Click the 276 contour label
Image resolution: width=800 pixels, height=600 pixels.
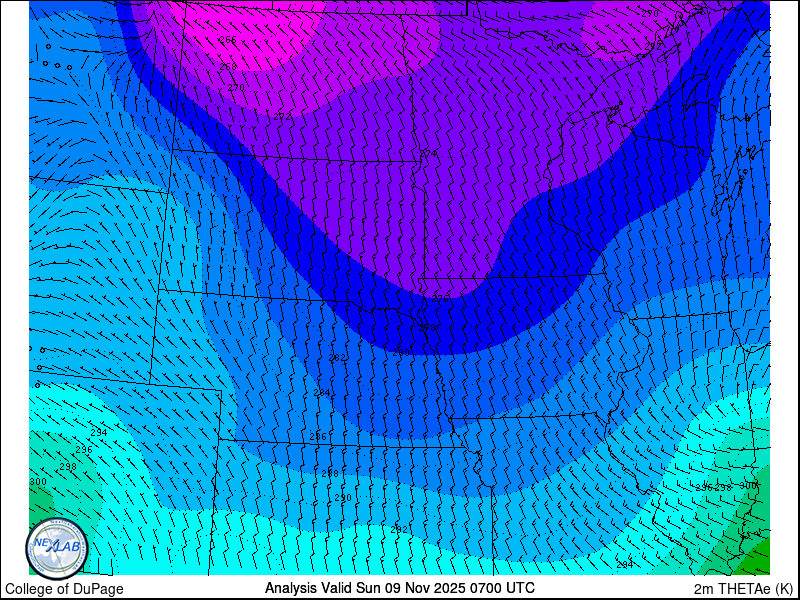[440, 298]
